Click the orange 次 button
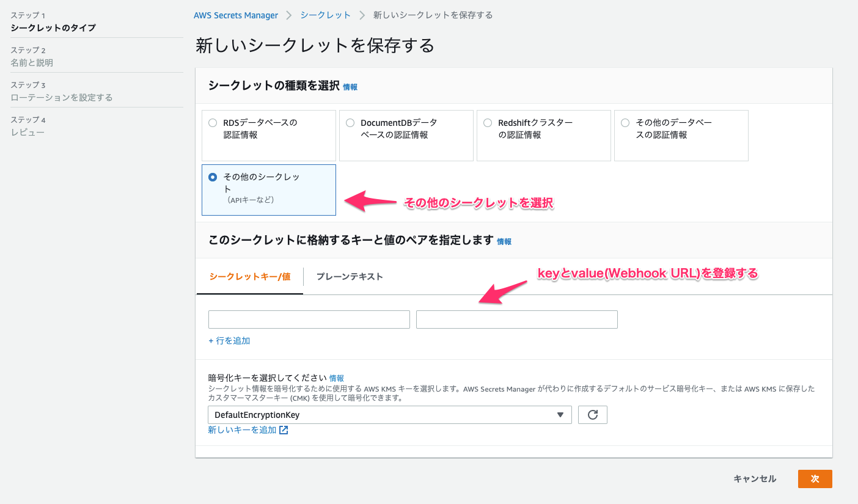 click(815, 479)
